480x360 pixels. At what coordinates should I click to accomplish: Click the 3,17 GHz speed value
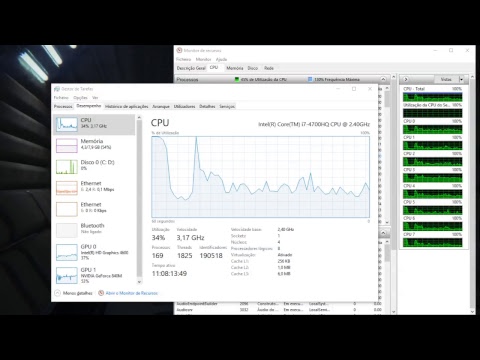pyautogui.click(x=190, y=238)
